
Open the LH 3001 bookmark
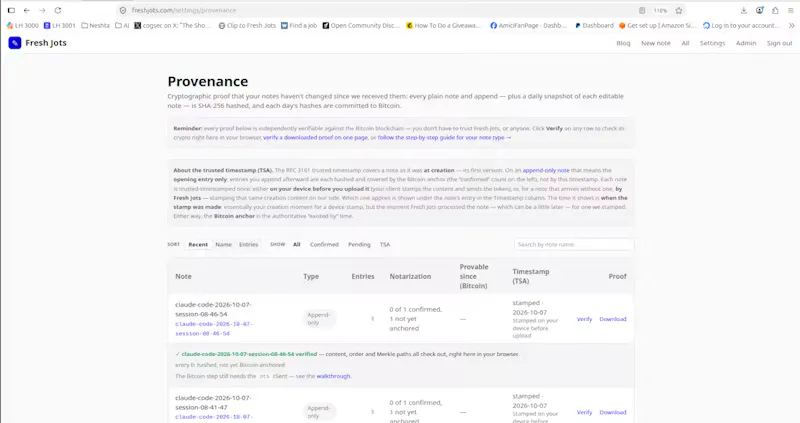[60, 26]
